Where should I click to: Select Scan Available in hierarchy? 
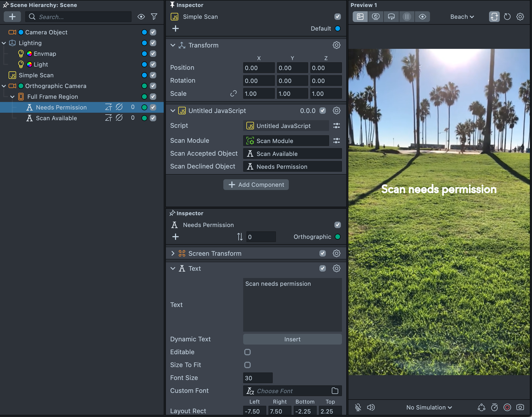point(56,118)
